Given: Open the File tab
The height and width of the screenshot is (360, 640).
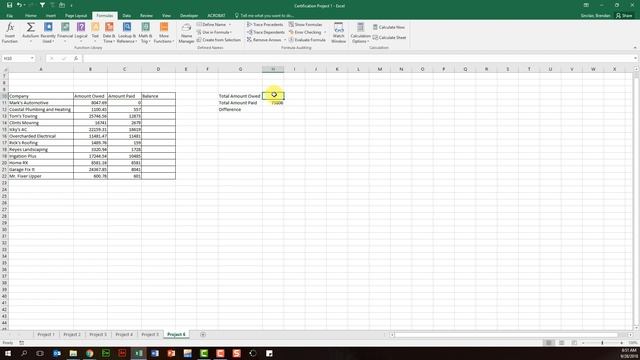Looking at the screenshot, I should [x=9, y=16].
